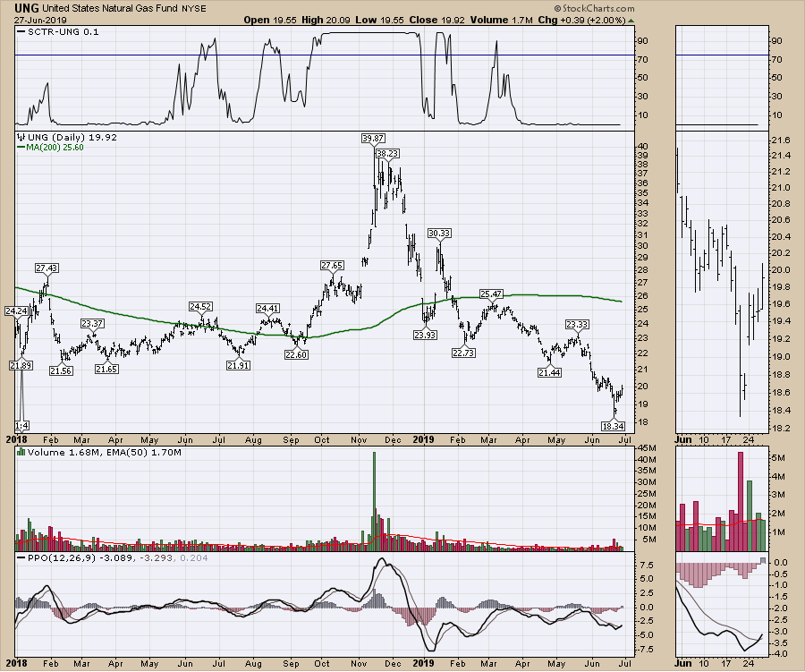
Task: Click the 24.52 price label
Action: pyautogui.click(x=200, y=306)
